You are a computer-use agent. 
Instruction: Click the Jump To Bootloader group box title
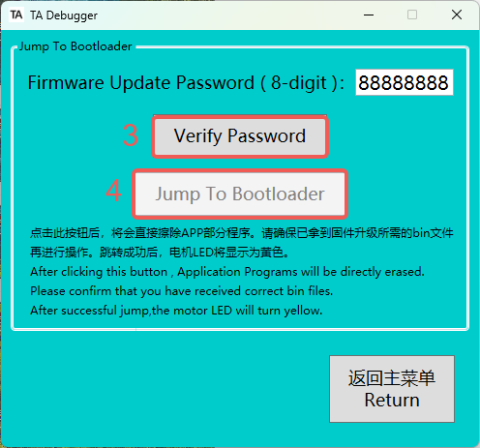(x=75, y=46)
